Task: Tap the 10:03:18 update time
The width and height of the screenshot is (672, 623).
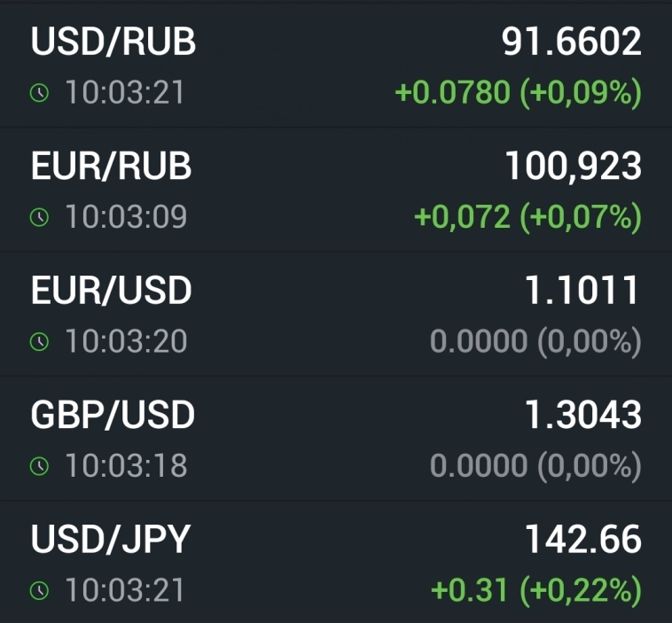Action: tap(125, 465)
